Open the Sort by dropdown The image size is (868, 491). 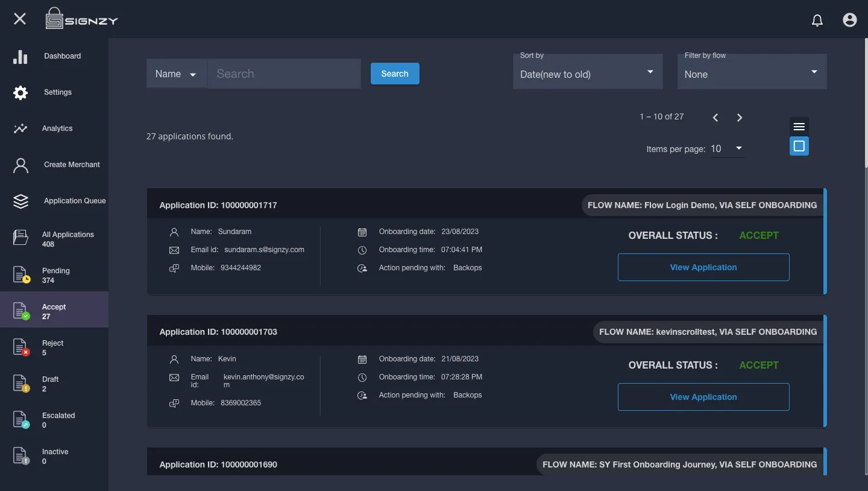click(x=588, y=71)
